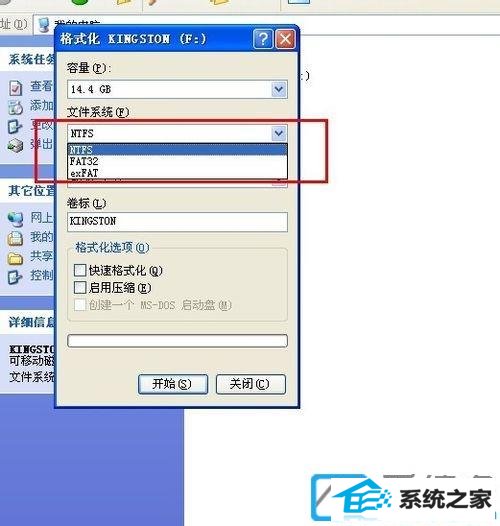
Task: Click the Shared Documents folder icon
Action: 15,258
